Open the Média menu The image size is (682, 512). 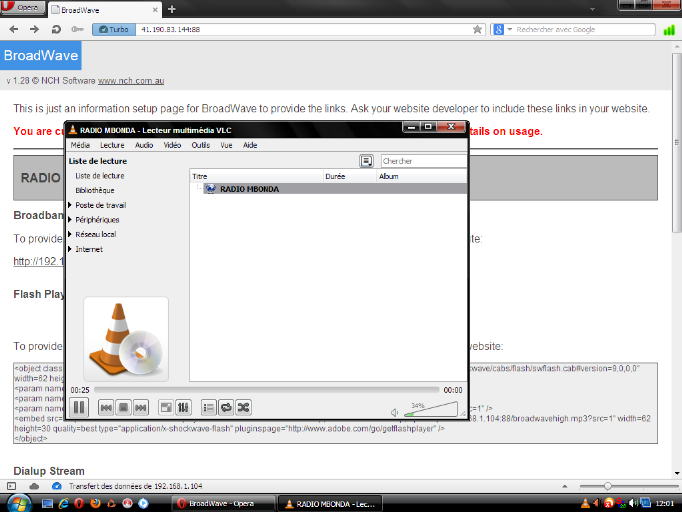tap(80, 145)
